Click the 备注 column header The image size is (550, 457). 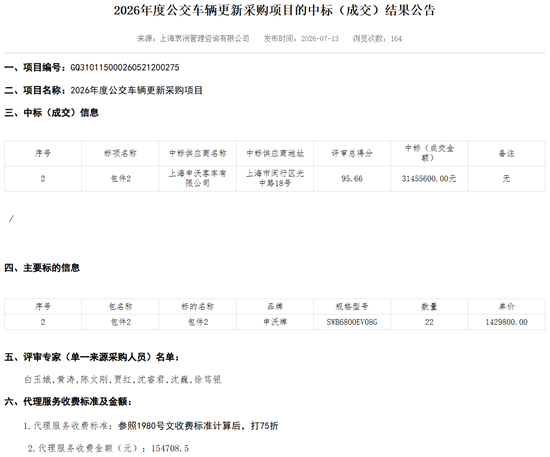point(507,153)
